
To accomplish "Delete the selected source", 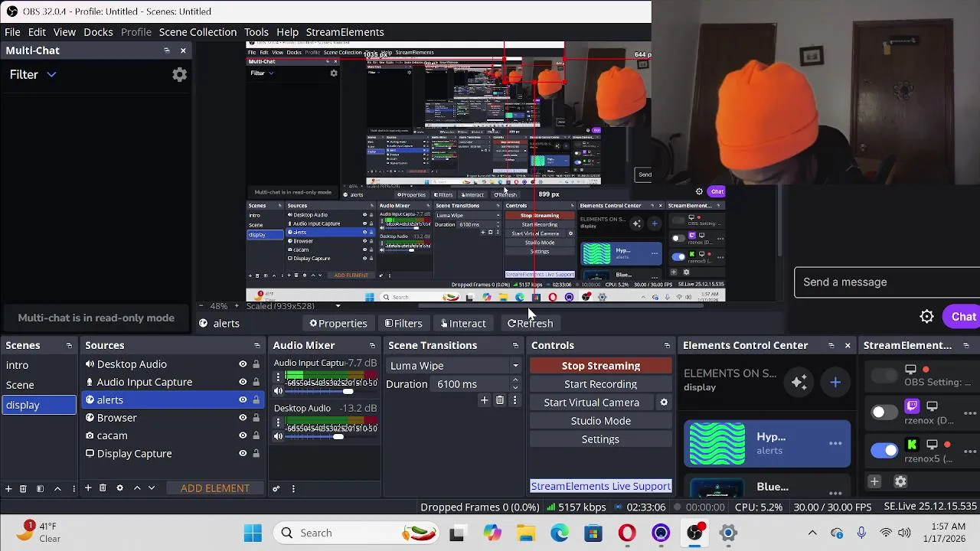I will (x=103, y=488).
